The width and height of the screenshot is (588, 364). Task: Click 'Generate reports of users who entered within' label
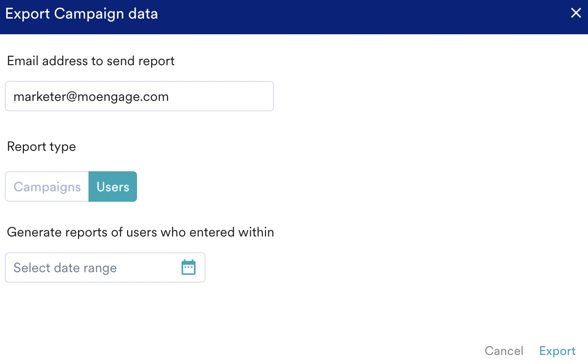(x=140, y=232)
